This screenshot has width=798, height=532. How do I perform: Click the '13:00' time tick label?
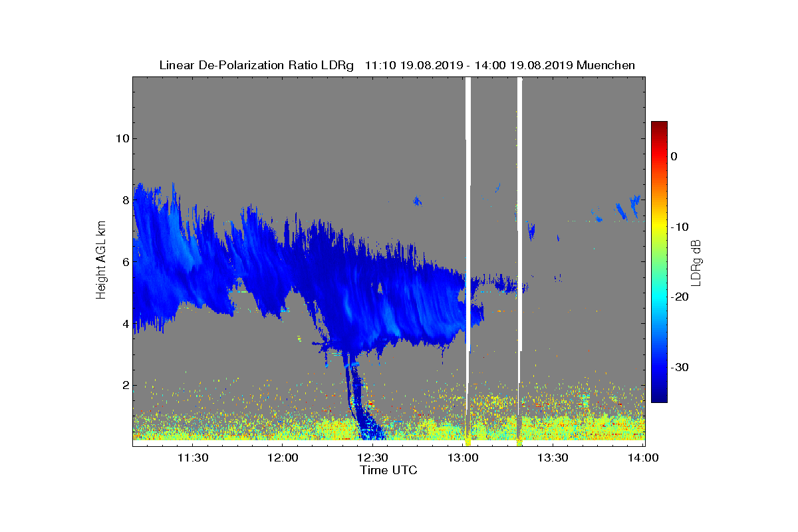[x=463, y=458]
